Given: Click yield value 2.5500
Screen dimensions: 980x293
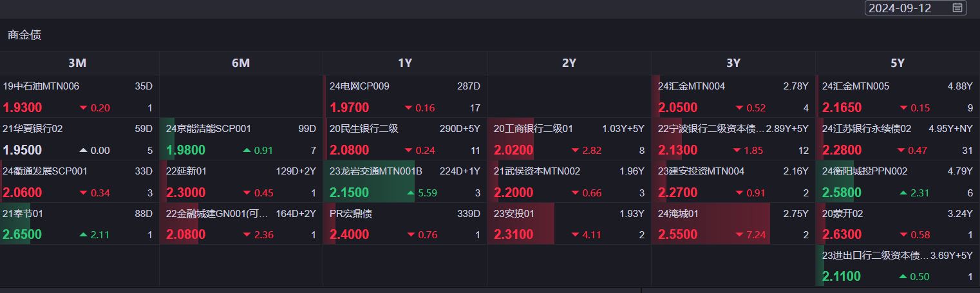Looking at the screenshot, I should coord(677,234).
